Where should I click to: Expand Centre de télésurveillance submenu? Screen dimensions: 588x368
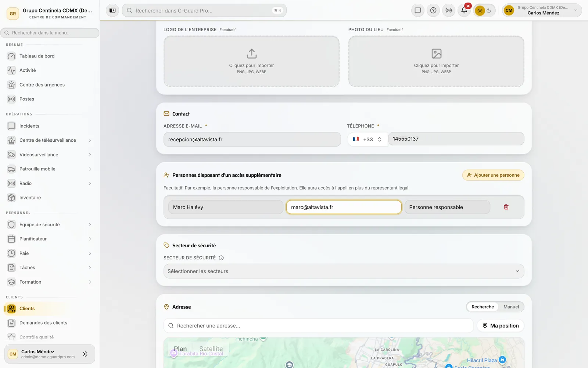click(90, 140)
